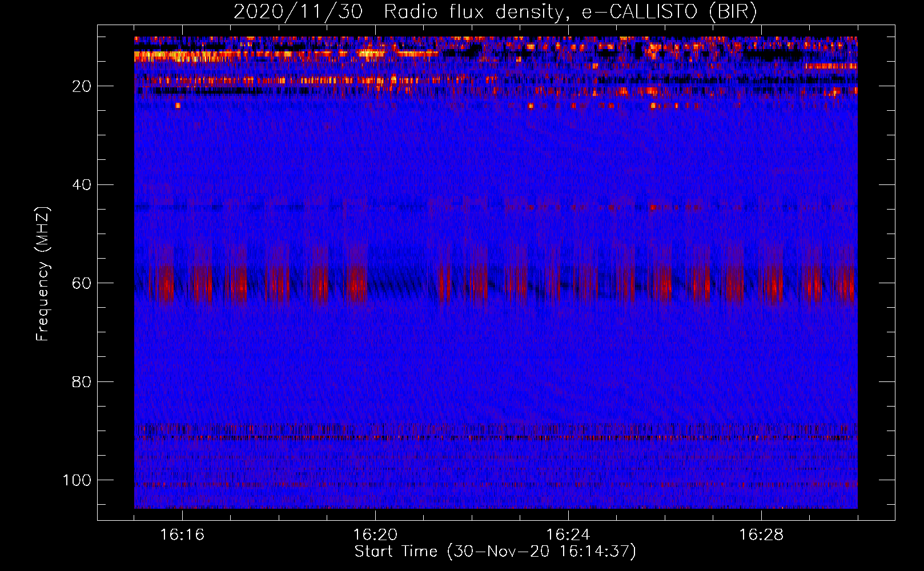The height and width of the screenshot is (571, 924).
Task: Click the "100" frequency tick label
Action: coord(77,480)
